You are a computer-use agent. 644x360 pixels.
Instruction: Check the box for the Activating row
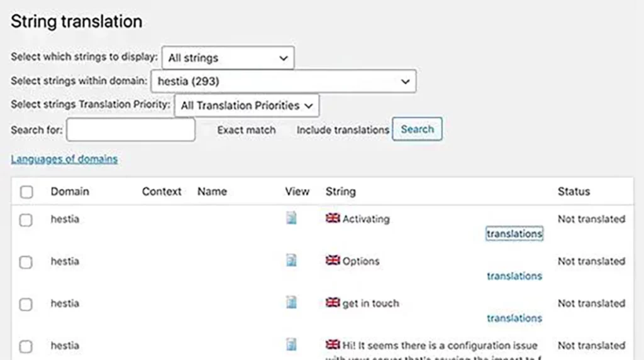coord(26,220)
